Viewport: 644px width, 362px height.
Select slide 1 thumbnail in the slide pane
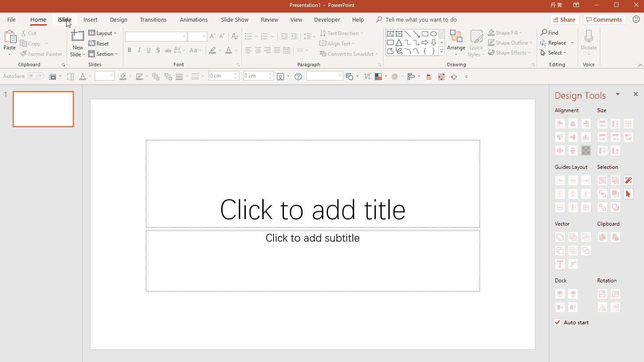pos(43,109)
